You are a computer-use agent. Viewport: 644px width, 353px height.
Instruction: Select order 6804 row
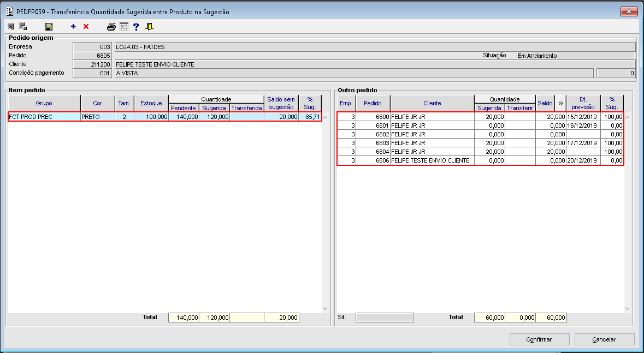point(480,152)
